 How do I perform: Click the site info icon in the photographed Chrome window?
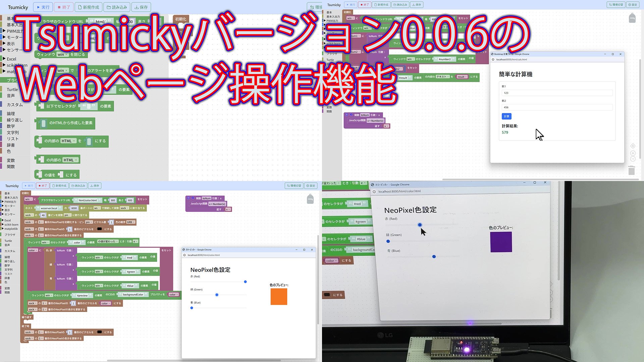[x=374, y=192]
